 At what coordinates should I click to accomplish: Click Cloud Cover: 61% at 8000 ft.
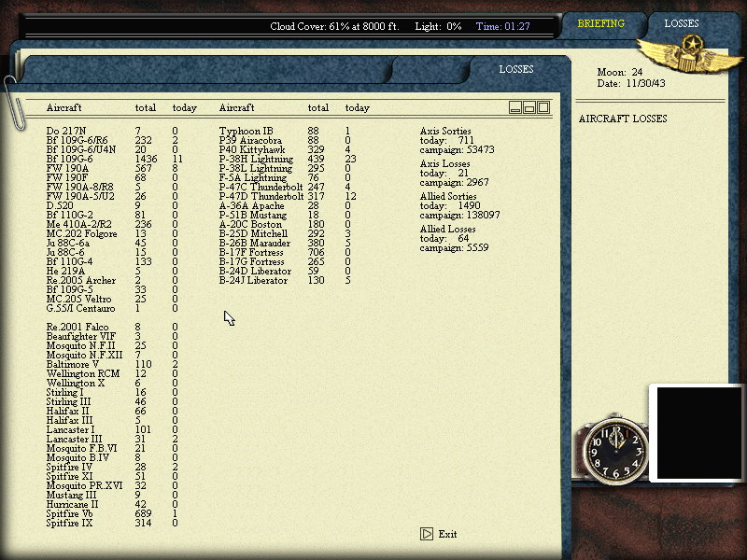(334, 26)
